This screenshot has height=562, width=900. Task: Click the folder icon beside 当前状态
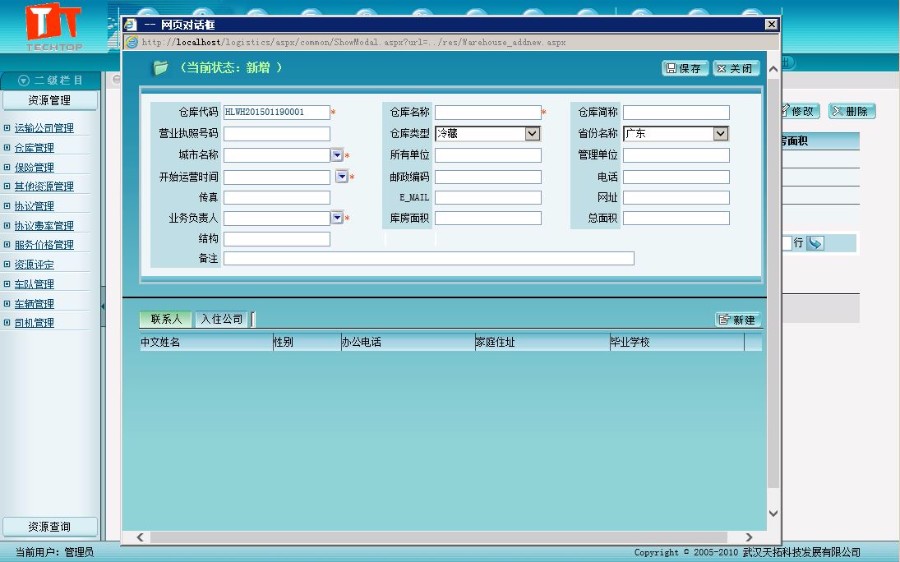pyautogui.click(x=160, y=68)
